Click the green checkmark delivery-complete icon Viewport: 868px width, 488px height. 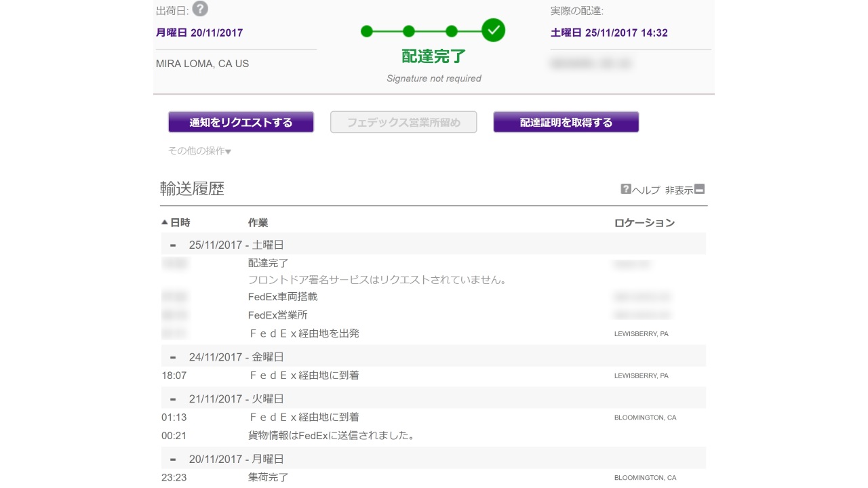point(493,30)
